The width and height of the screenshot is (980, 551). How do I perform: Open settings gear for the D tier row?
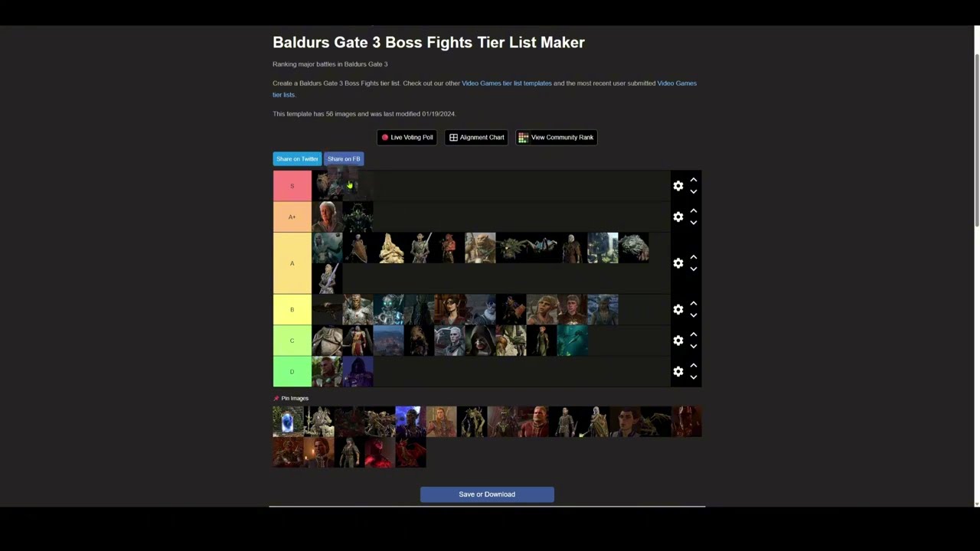[x=678, y=372]
